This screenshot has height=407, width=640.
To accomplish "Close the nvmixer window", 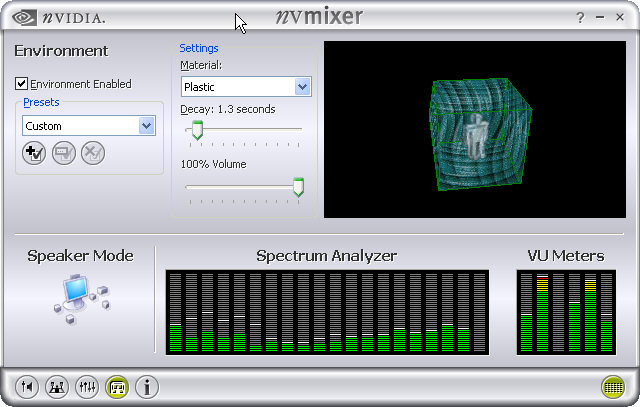I will [x=620, y=17].
